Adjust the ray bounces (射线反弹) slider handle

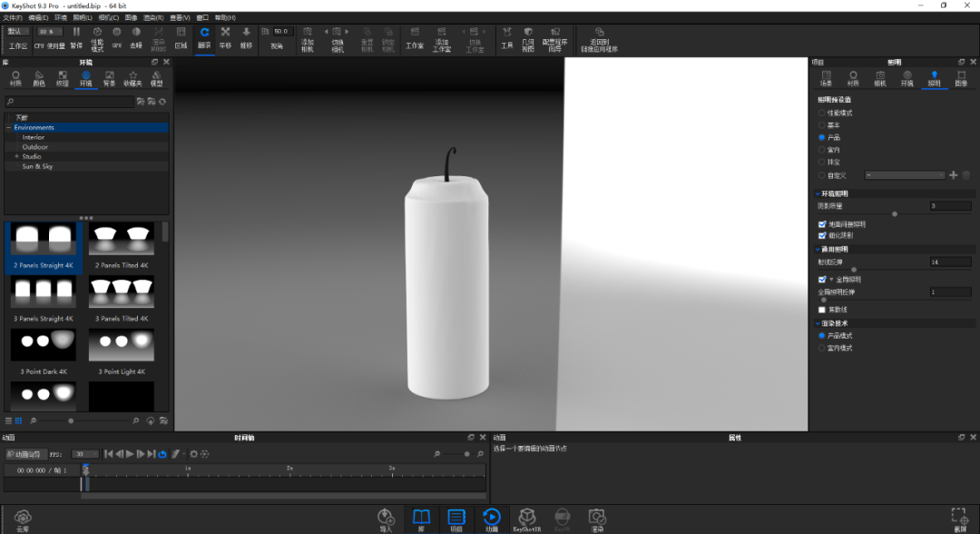(854, 270)
